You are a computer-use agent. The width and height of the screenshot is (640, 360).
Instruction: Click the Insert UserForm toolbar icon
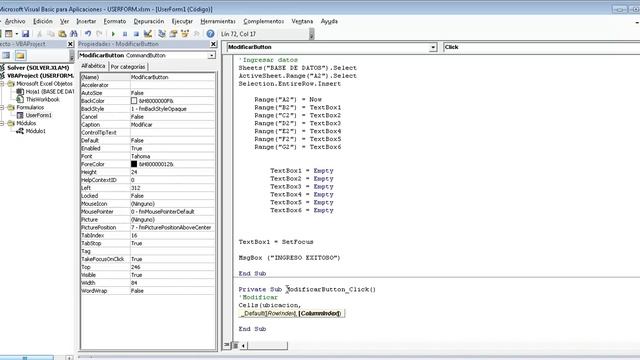(8, 34)
